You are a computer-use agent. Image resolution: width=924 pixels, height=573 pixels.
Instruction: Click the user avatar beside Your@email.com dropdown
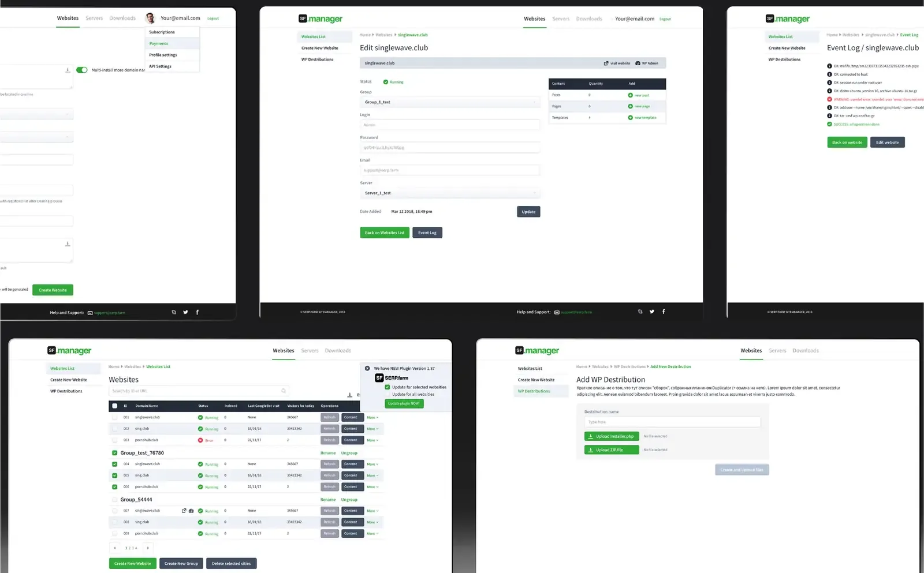(x=150, y=18)
